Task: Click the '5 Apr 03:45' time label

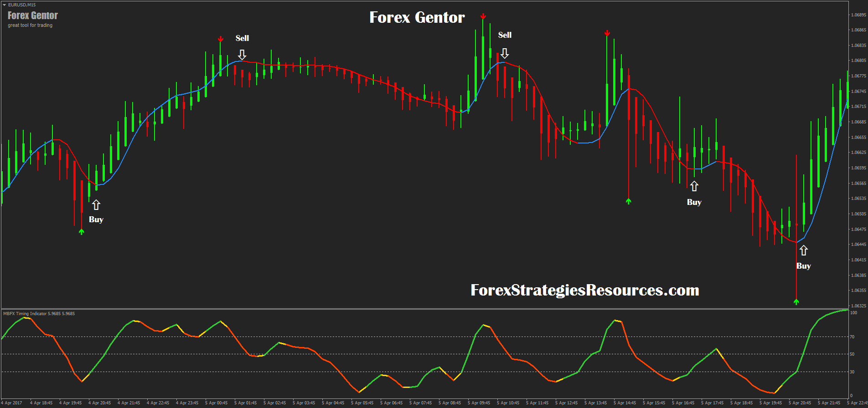Action: click(304, 403)
